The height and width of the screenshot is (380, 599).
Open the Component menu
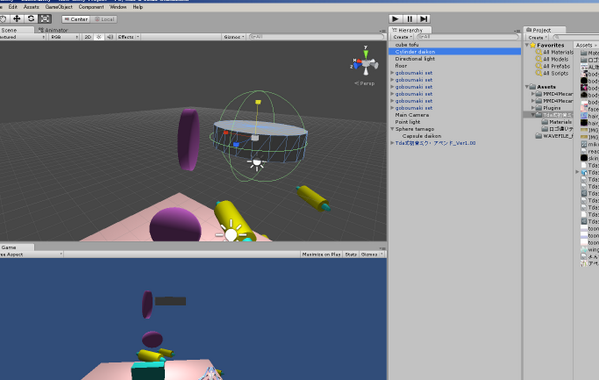[x=91, y=7]
